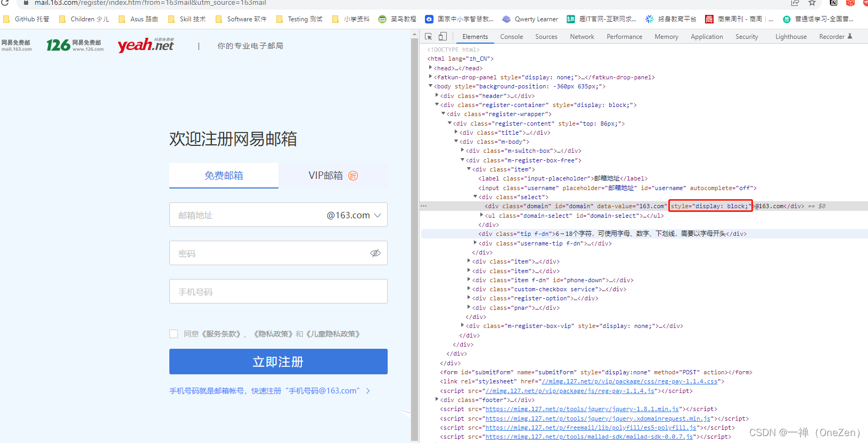Click the VIP discount badge icon

(x=353, y=176)
